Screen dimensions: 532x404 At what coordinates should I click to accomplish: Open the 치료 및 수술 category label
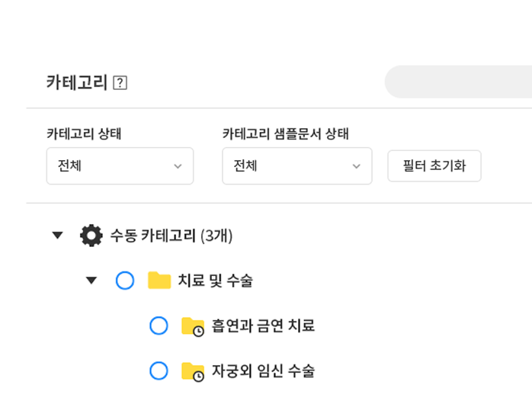coord(216,281)
